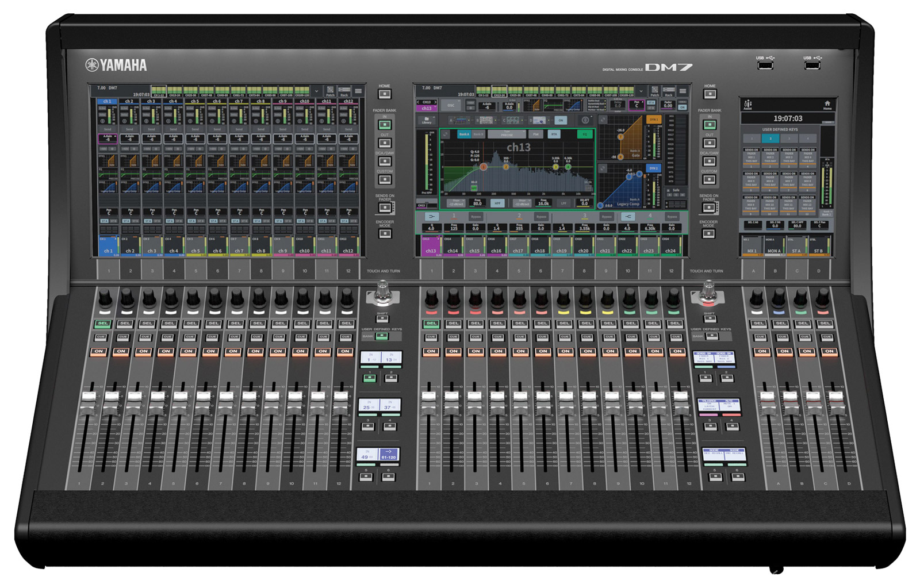Expand the meter bank dropdown on center screen

click(x=641, y=91)
